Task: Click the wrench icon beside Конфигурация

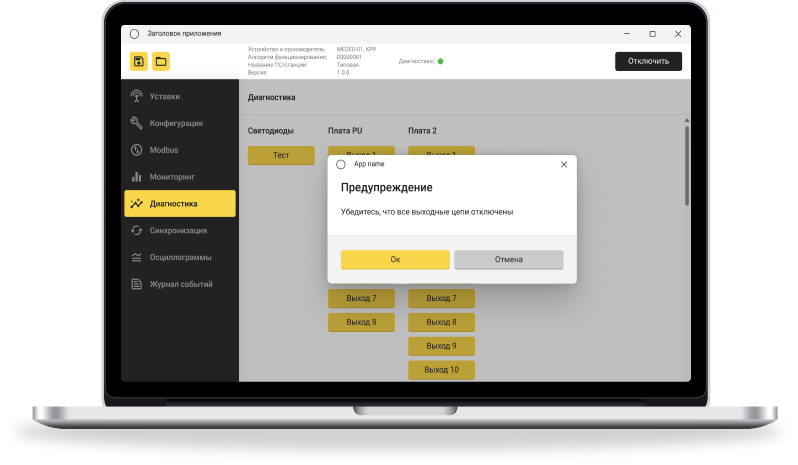Action: pyautogui.click(x=137, y=123)
